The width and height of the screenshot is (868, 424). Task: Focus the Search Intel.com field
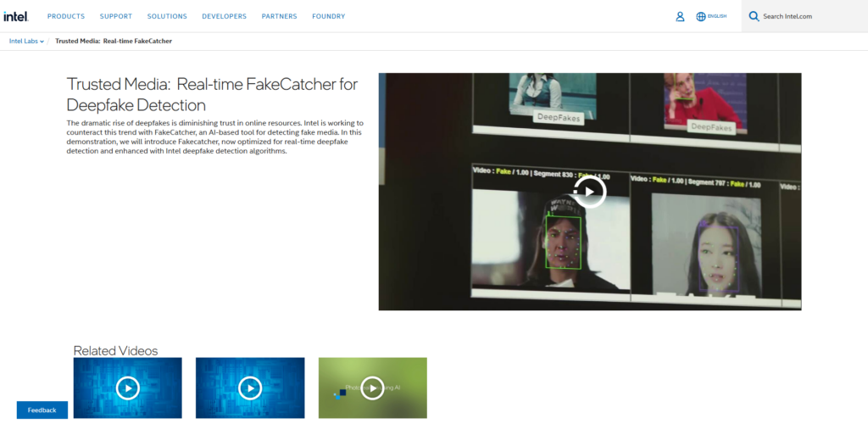pyautogui.click(x=804, y=16)
